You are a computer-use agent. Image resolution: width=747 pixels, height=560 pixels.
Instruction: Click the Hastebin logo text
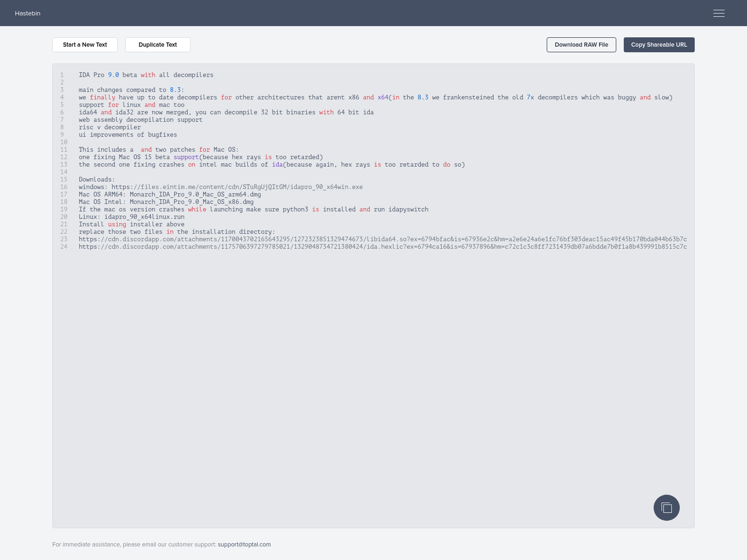pos(28,13)
